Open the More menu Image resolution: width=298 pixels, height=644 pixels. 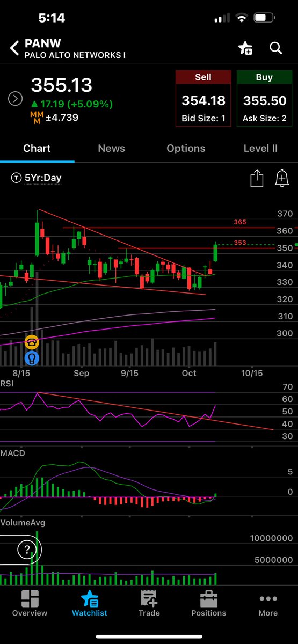[x=268, y=603]
